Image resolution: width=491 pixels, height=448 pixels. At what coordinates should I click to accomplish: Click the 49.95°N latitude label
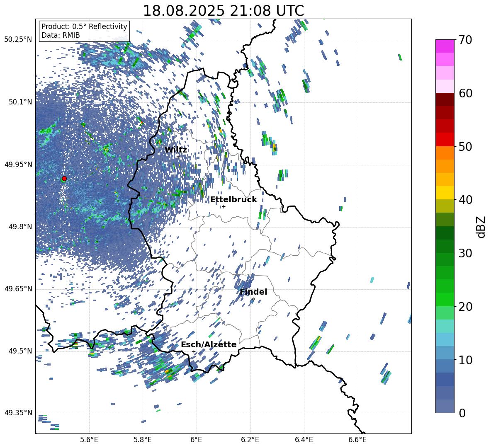(18, 164)
